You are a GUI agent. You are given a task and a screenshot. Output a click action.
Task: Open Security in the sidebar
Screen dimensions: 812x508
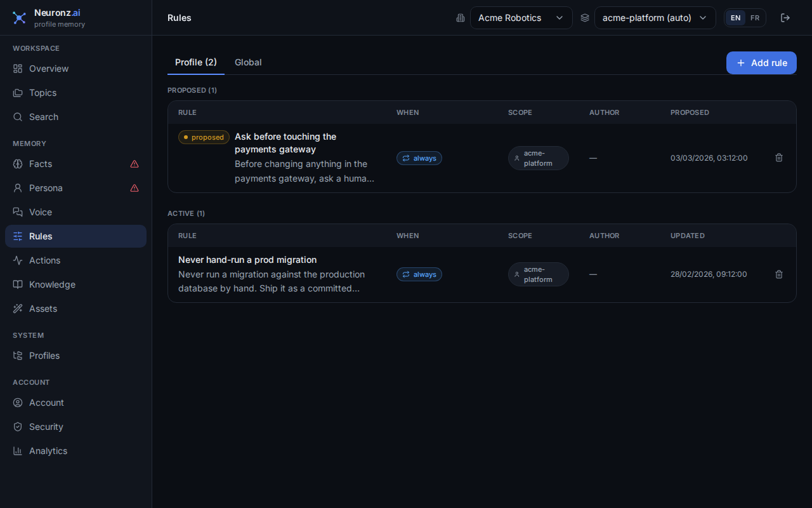pos(75,427)
